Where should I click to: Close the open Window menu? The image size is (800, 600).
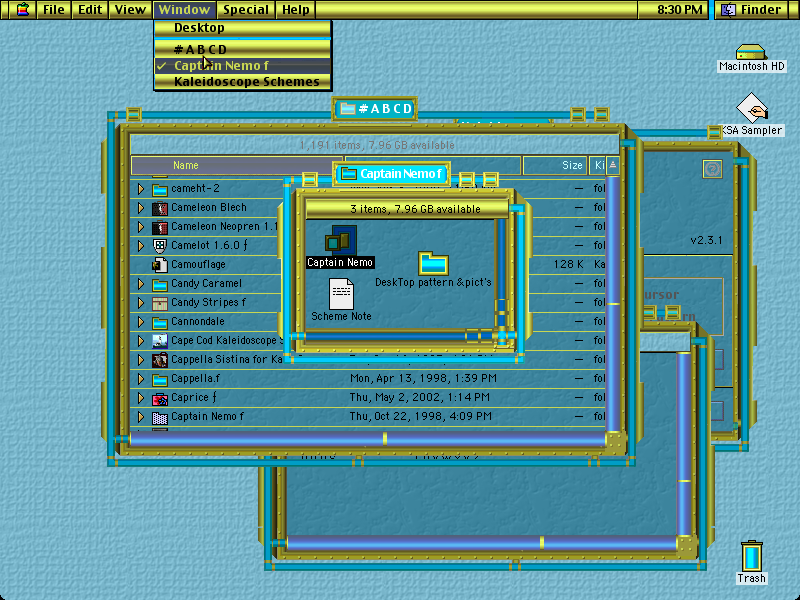coord(184,9)
